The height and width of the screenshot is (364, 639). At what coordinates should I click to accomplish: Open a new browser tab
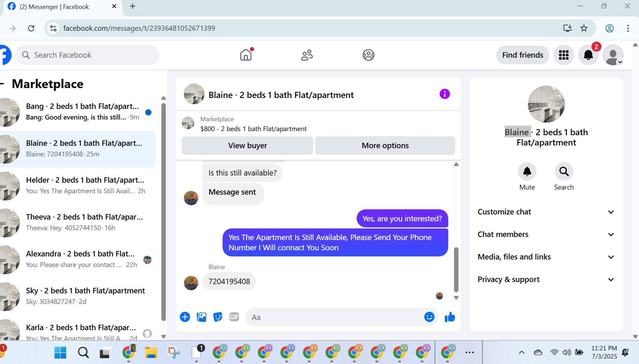pos(133,6)
